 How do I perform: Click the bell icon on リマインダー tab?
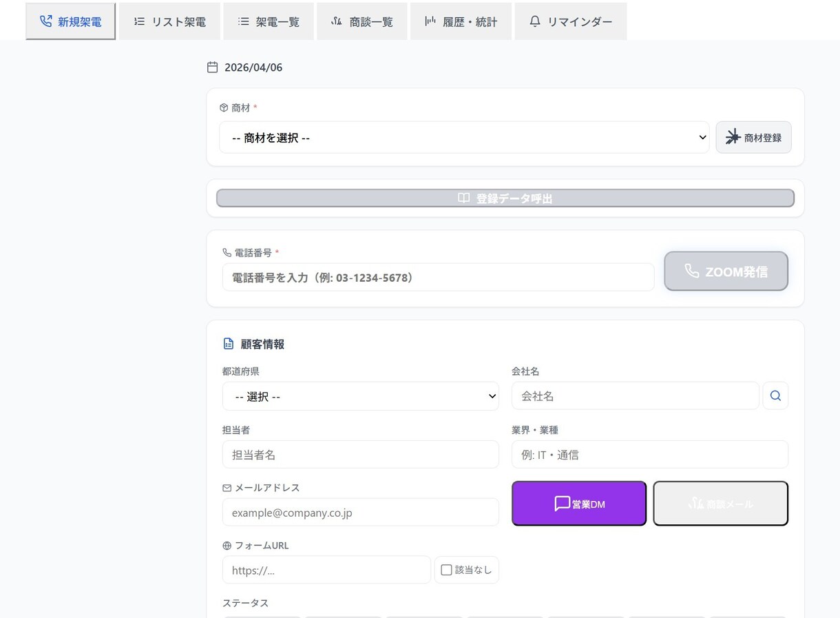[535, 21]
